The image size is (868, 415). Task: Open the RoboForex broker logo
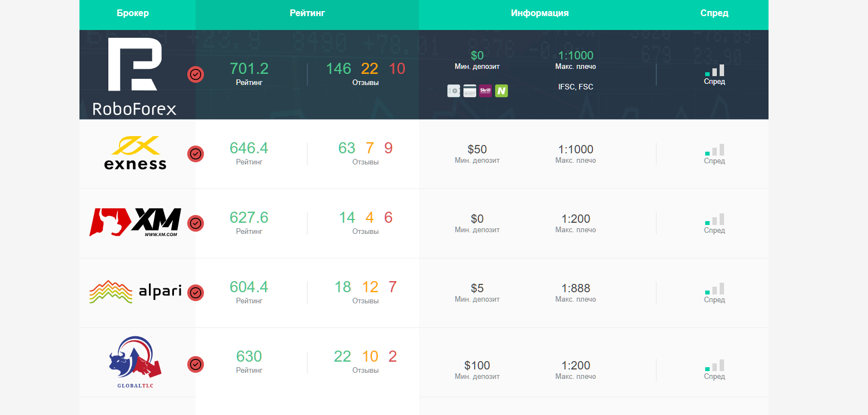[x=134, y=76]
